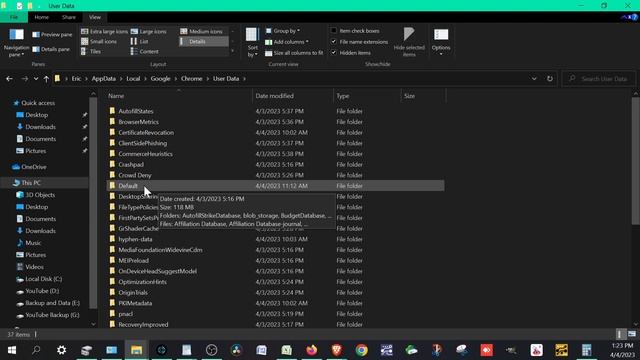Switch to the Share ribbon tab
This screenshot has height=360, width=640.
69,17
